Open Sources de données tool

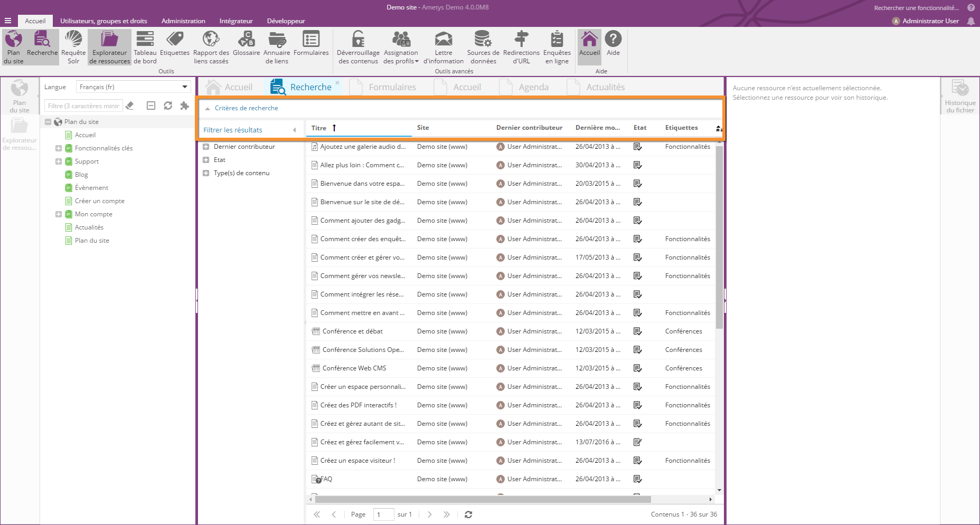pyautogui.click(x=483, y=47)
